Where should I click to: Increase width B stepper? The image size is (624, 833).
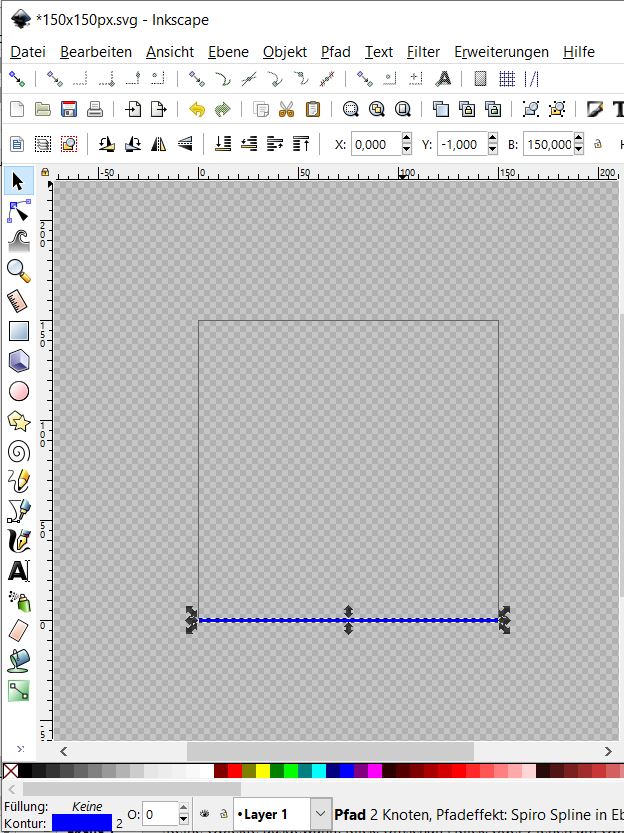[579, 139]
